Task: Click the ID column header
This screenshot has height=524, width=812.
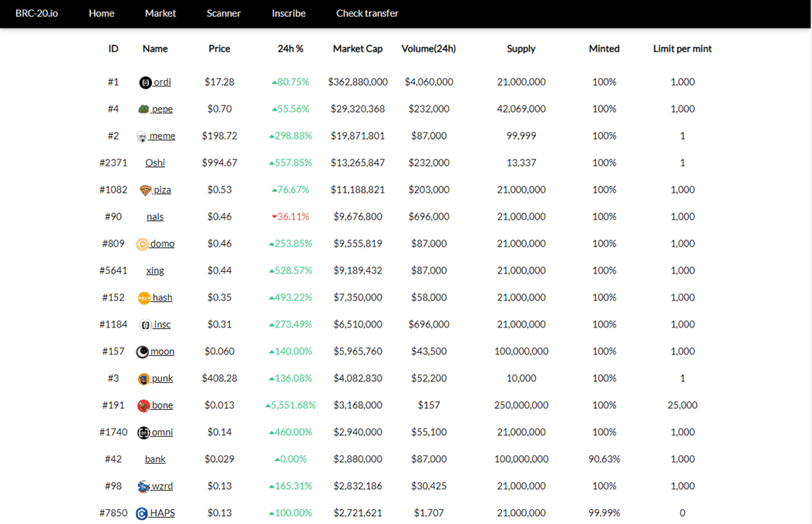Action: [x=113, y=48]
